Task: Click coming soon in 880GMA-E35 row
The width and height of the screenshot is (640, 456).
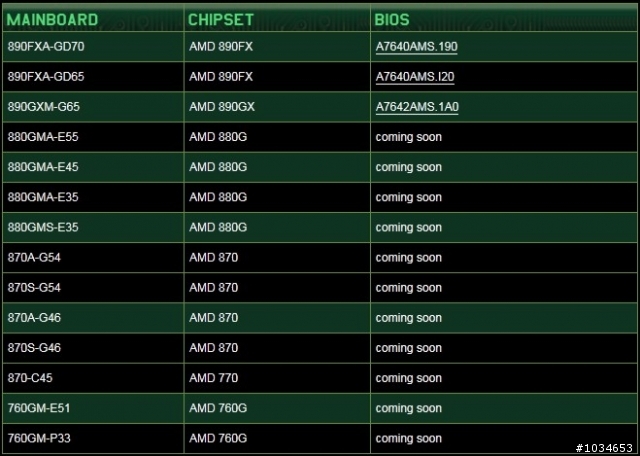Action: (409, 198)
